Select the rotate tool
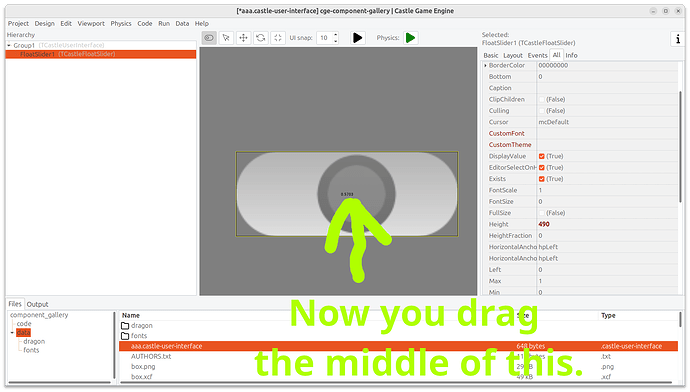 click(261, 38)
